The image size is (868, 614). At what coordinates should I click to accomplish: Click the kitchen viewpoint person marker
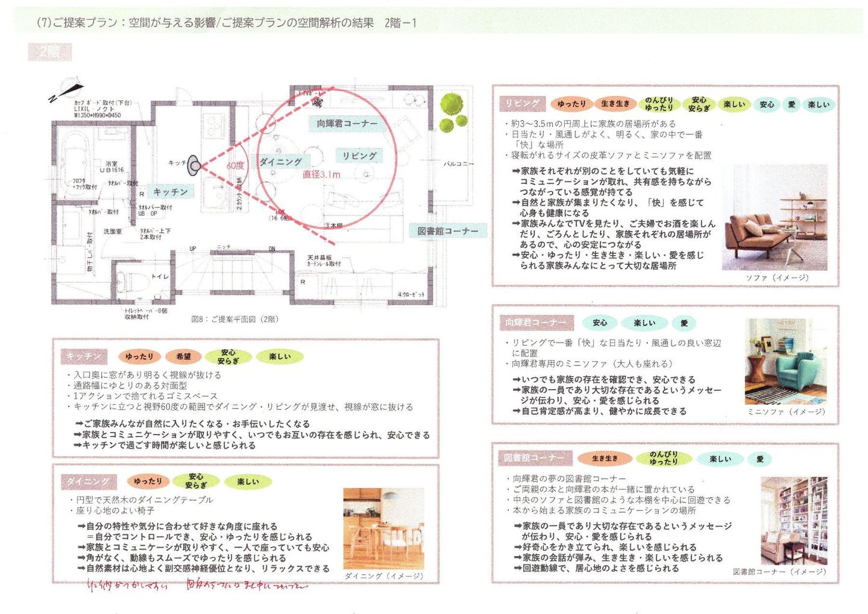[x=194, y=165]
